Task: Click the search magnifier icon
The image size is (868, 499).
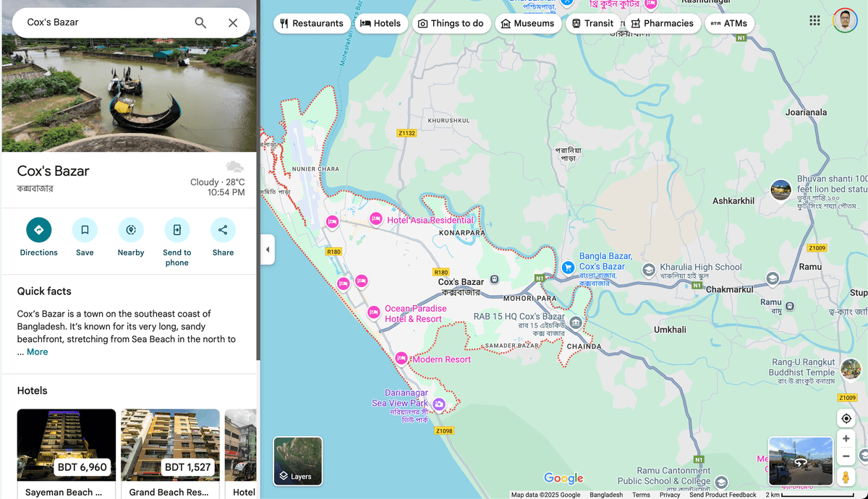Action: [x=200, y=22]
